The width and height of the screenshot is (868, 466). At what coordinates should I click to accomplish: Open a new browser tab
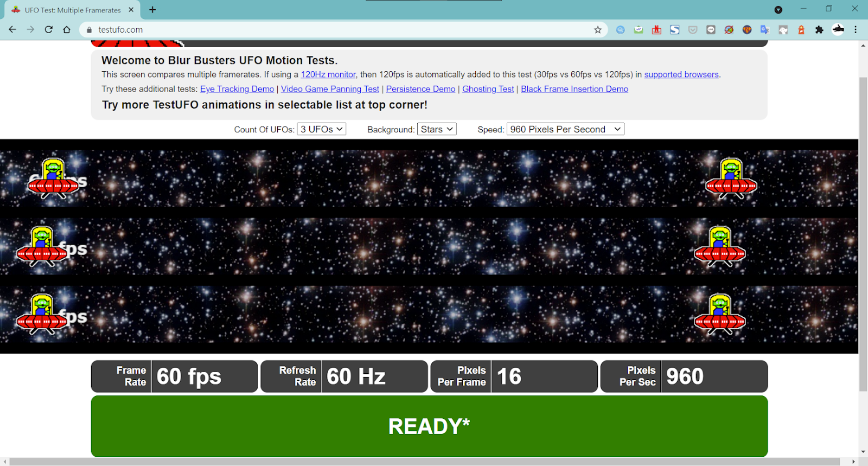tap(152, 10)
